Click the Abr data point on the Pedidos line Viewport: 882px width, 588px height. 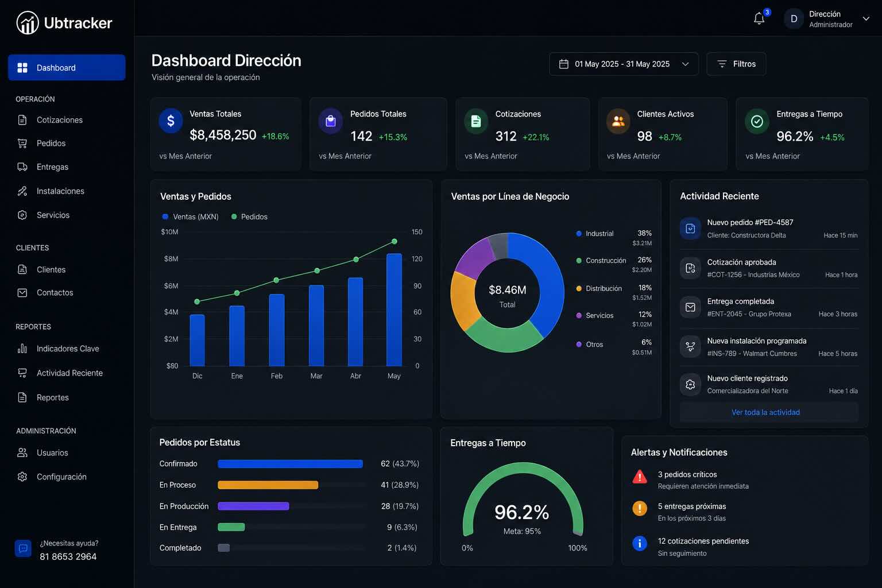(356, 260)
